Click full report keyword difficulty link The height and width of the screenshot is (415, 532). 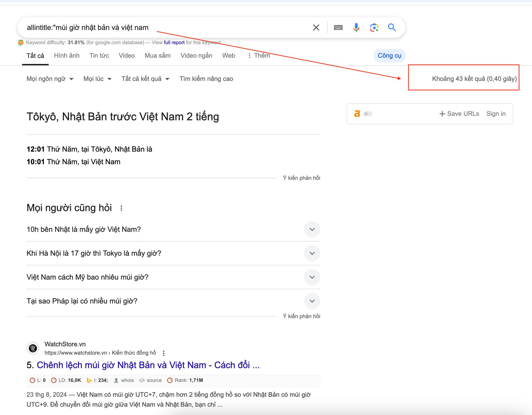(174, 43)
